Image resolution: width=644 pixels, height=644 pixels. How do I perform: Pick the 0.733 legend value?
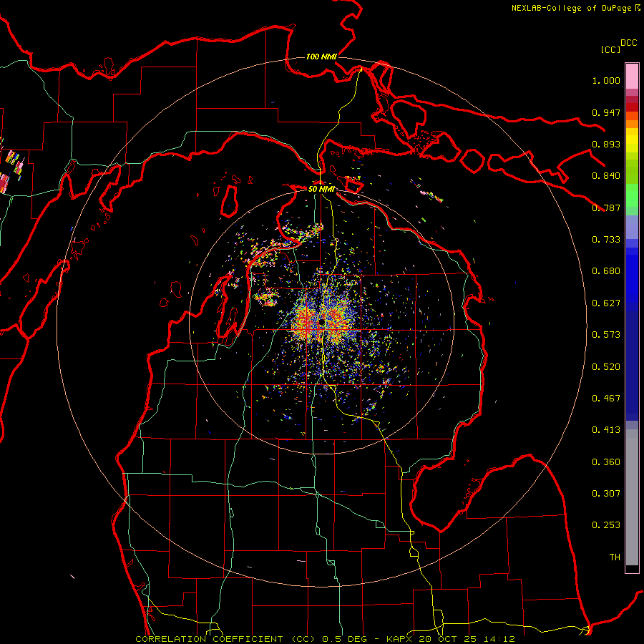click(606, 240)
